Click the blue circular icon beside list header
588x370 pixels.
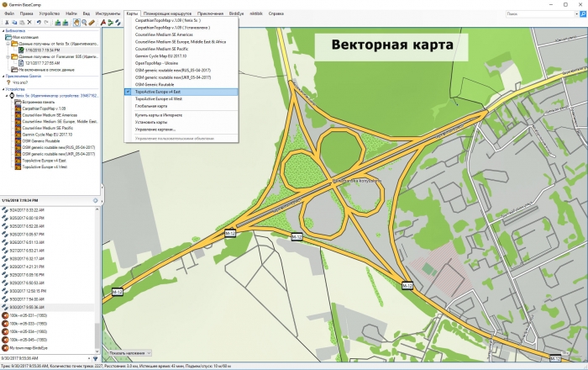click(x=95, y=200)
